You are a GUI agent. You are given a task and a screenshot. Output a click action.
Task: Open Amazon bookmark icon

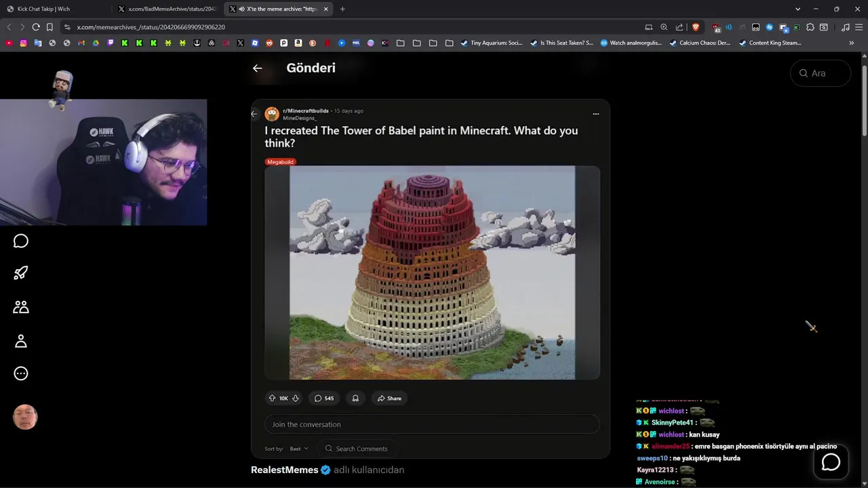pyautogui.click(x=298, y=43)
